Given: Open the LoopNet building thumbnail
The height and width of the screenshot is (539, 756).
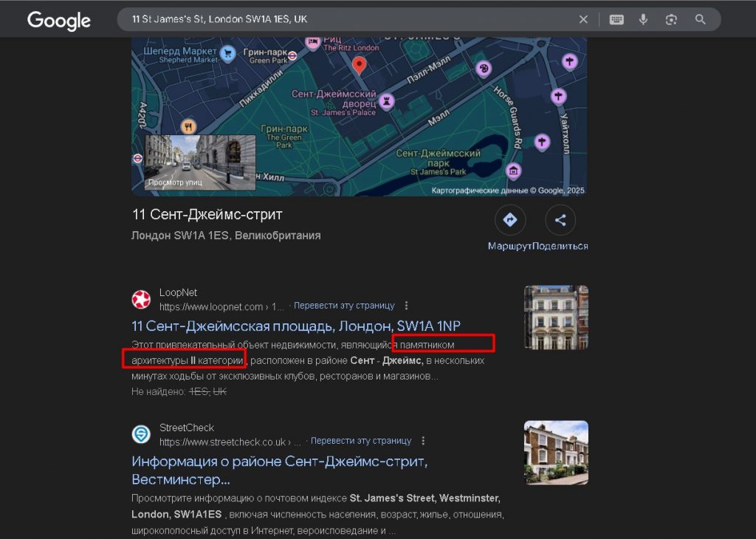Looking at the screenshot, I should point(556,317).
